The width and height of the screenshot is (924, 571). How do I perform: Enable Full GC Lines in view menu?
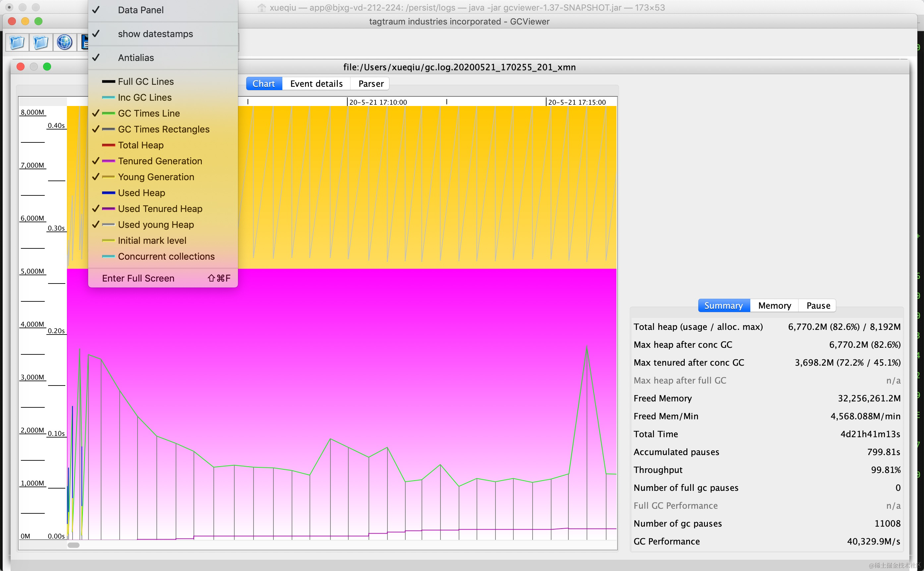tap(145, 81)
